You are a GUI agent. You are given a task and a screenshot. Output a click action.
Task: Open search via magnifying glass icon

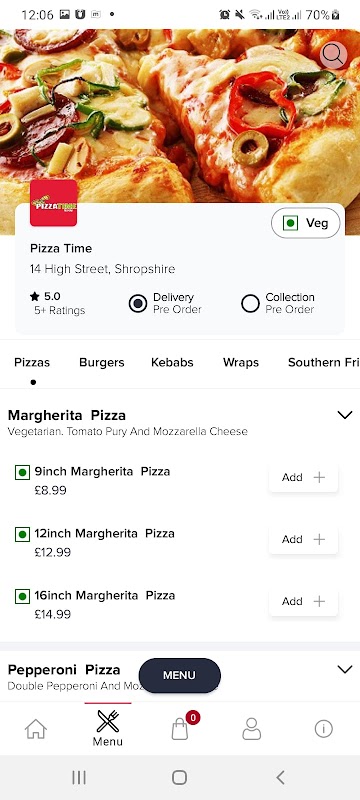[333, 55]
